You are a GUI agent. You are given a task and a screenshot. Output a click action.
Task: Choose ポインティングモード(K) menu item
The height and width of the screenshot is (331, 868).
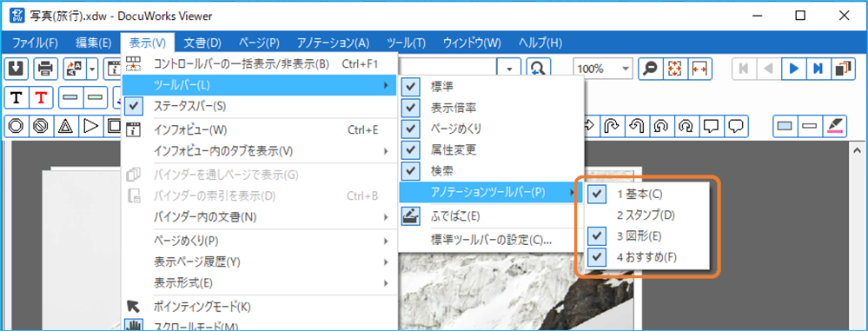pos(259,306)
